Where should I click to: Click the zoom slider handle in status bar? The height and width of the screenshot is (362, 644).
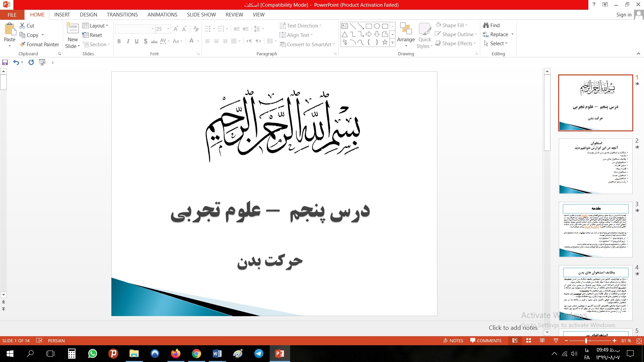pyautogui.click(x=586, y=341)
